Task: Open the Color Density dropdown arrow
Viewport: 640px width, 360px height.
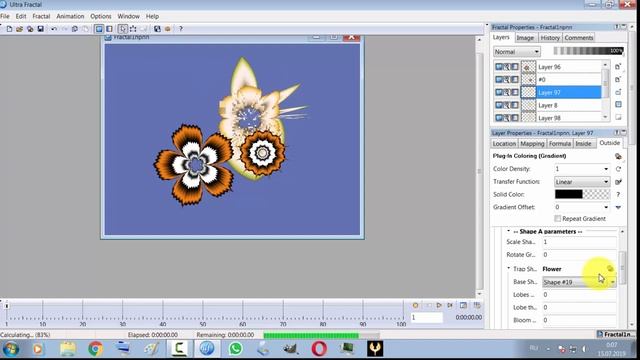Action: click(x=606, y=169)
